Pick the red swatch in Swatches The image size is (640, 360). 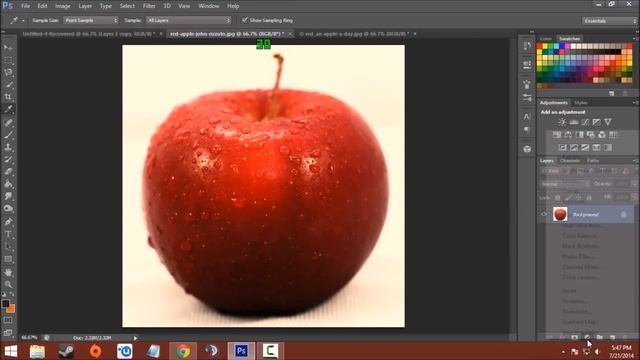click(540, 47)
